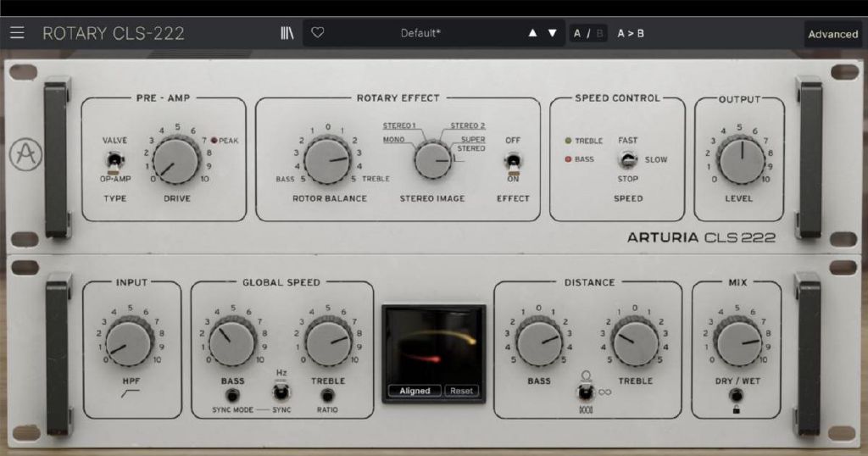
Task: Open the hamburger main menu
Action: (x=17, y=33)
